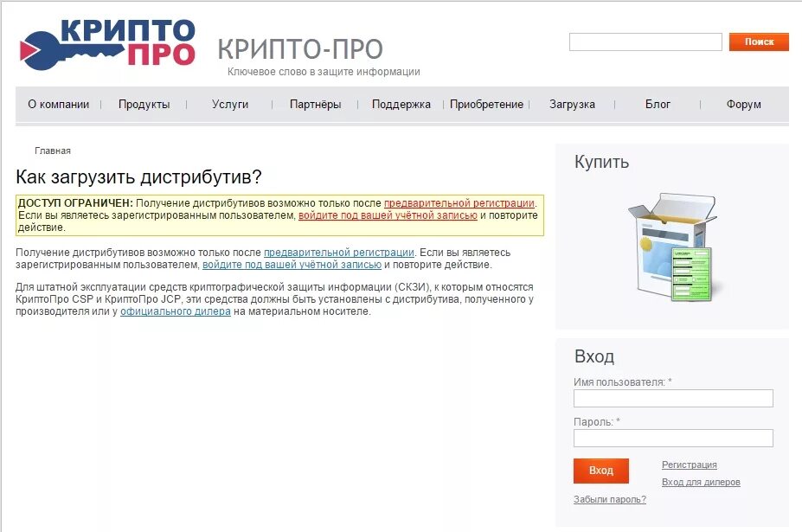
Task: Open the Регистрация link
Action: point(689,465)
